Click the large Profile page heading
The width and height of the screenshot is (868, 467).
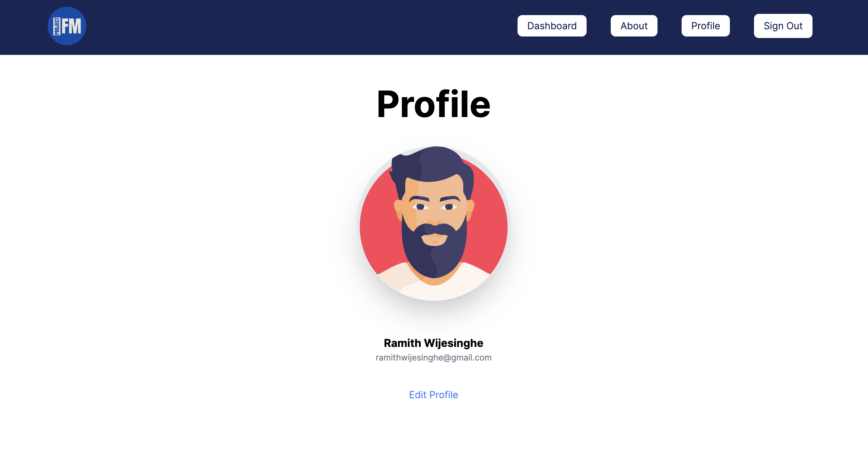pyautogui.click(x=433, y=104)
